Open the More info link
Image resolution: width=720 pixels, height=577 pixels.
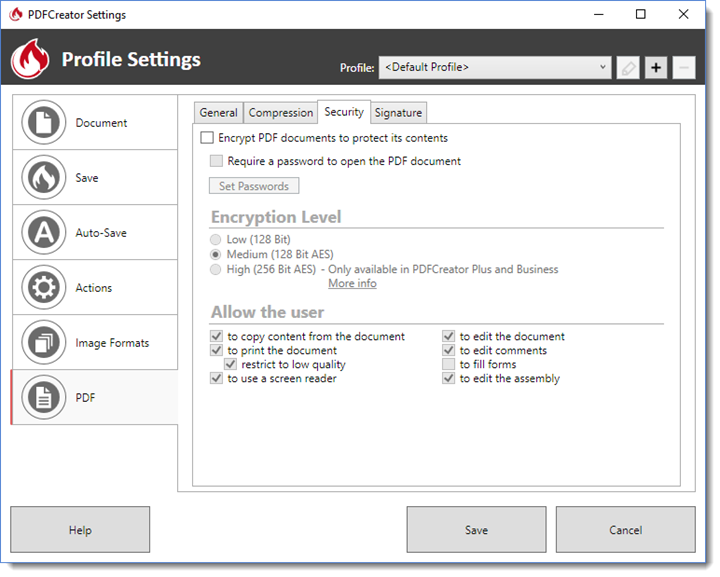pos(352,283)
